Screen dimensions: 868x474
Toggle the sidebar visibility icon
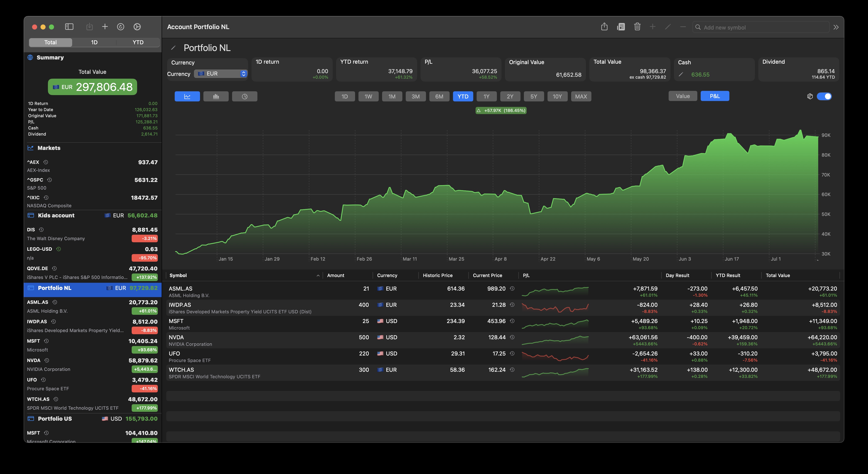click(69, 27)
